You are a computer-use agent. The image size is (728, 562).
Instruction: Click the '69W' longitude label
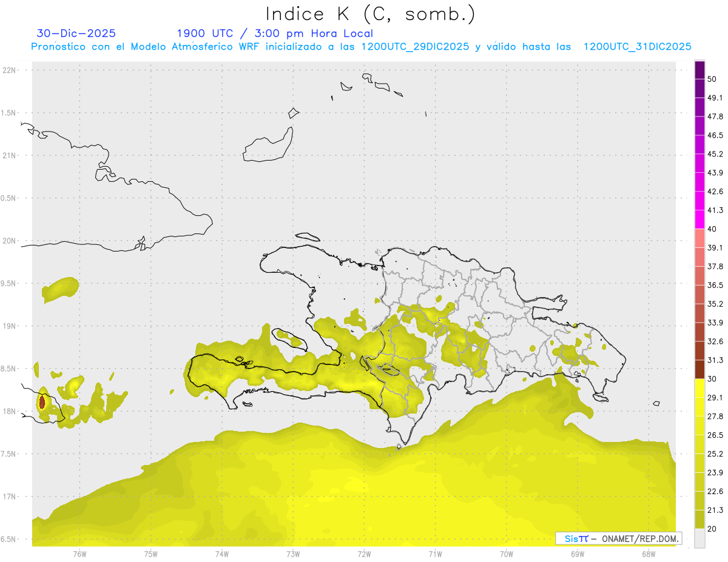click(578, 554)
